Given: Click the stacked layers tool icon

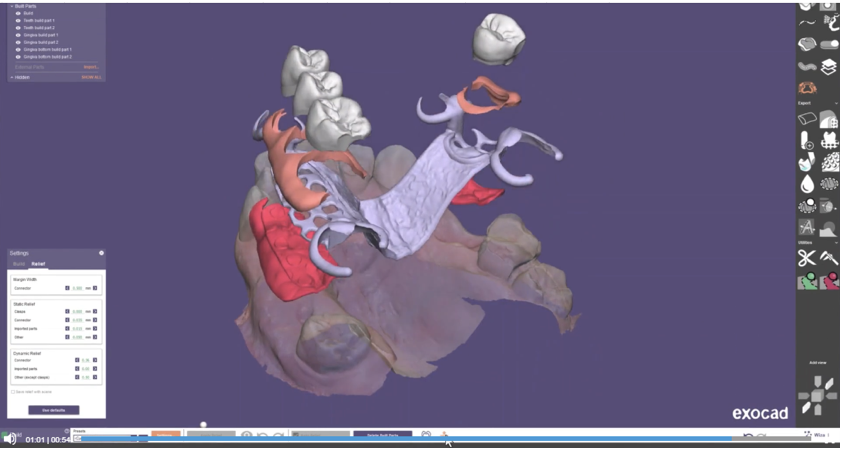Looking at the screenshot, I should point(829,67).
